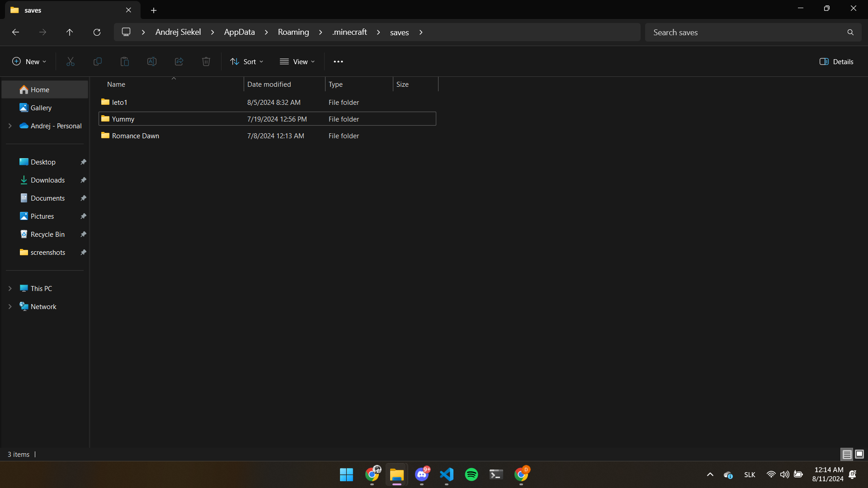Open Discord from the taskbar
The height and width of the screenshot is (488, 868).
[422, 474]
